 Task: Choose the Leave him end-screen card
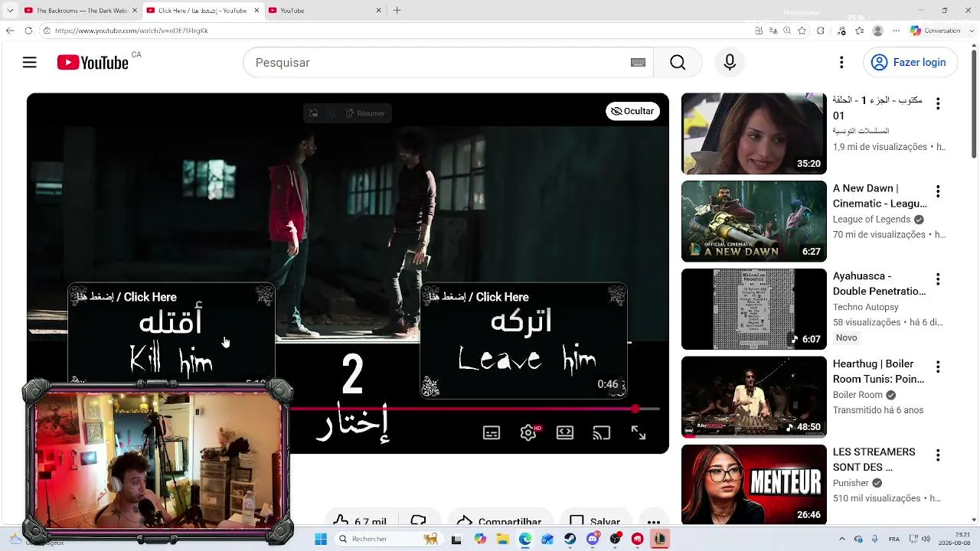(x=524, y=341)
